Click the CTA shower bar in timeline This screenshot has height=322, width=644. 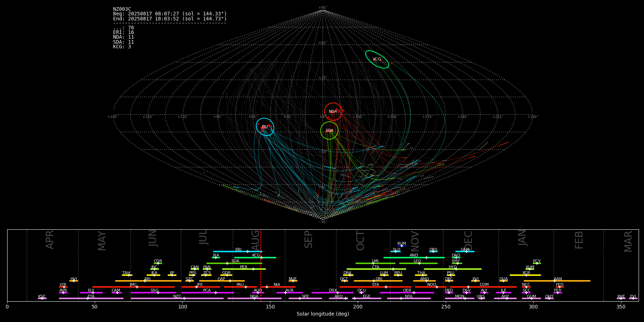pos(376,269)
